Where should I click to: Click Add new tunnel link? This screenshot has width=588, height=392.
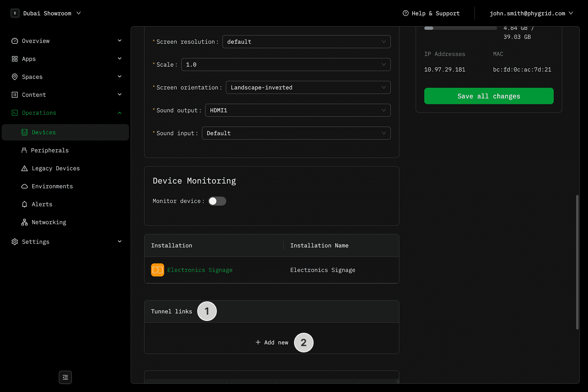(x=272, y=342)
